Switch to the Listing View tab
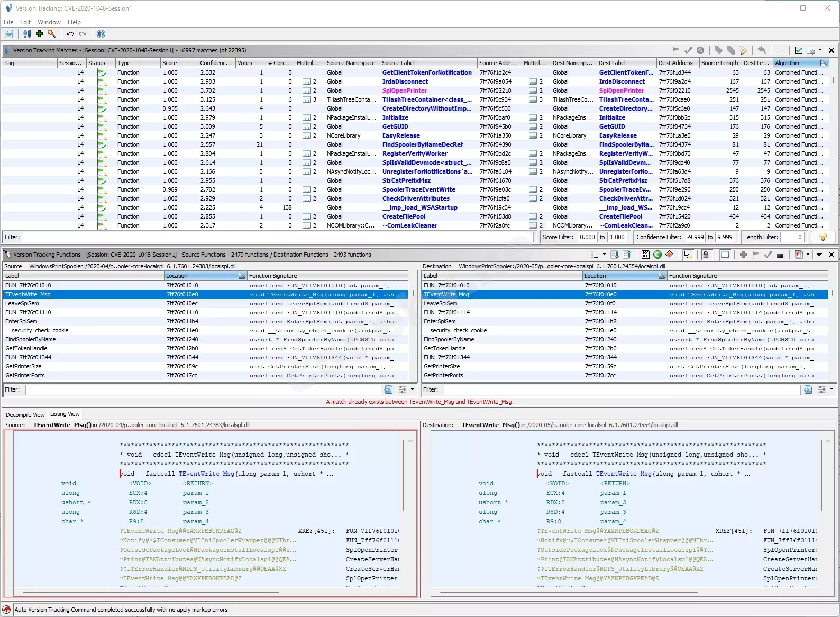This screenshot has width=840, height=617. [65, 414]
